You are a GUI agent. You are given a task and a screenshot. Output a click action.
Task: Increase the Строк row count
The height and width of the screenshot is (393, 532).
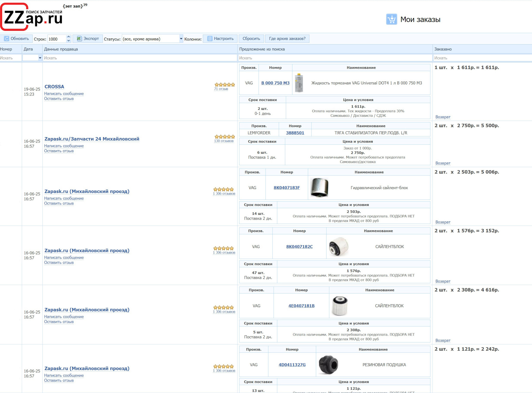pyautogui.click(x=68, y=37)
